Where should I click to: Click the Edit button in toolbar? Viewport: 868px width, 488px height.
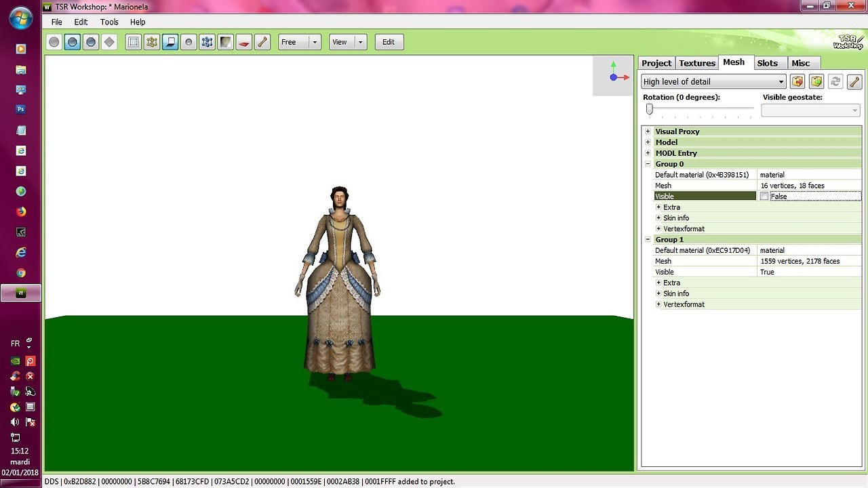389,42
